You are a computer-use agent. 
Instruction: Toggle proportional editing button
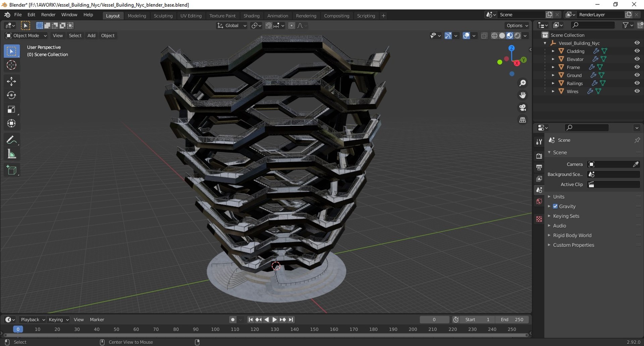click(291, 25)
